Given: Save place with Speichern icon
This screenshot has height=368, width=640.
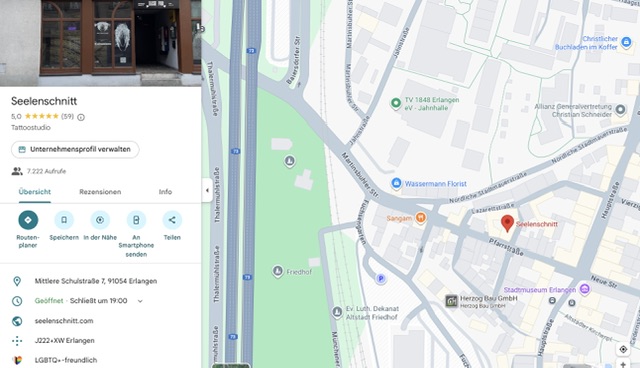Looking at the screenshot, I should pos(64,220).
